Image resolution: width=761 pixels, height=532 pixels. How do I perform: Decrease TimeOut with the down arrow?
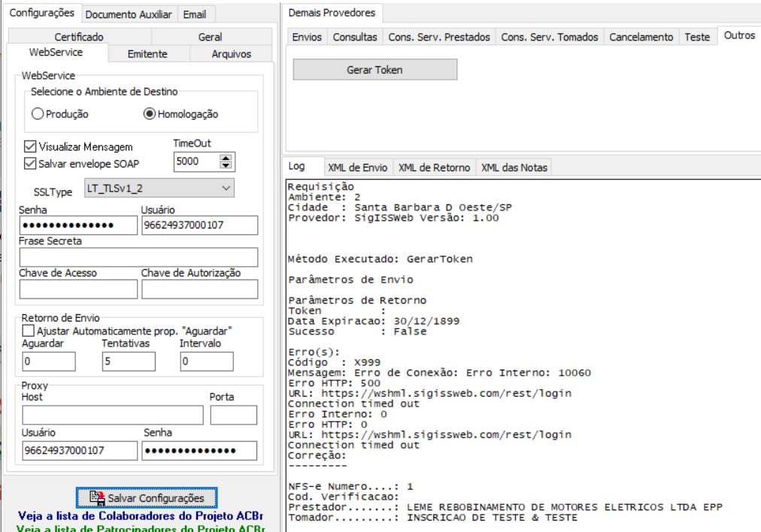tap(226, 165)
